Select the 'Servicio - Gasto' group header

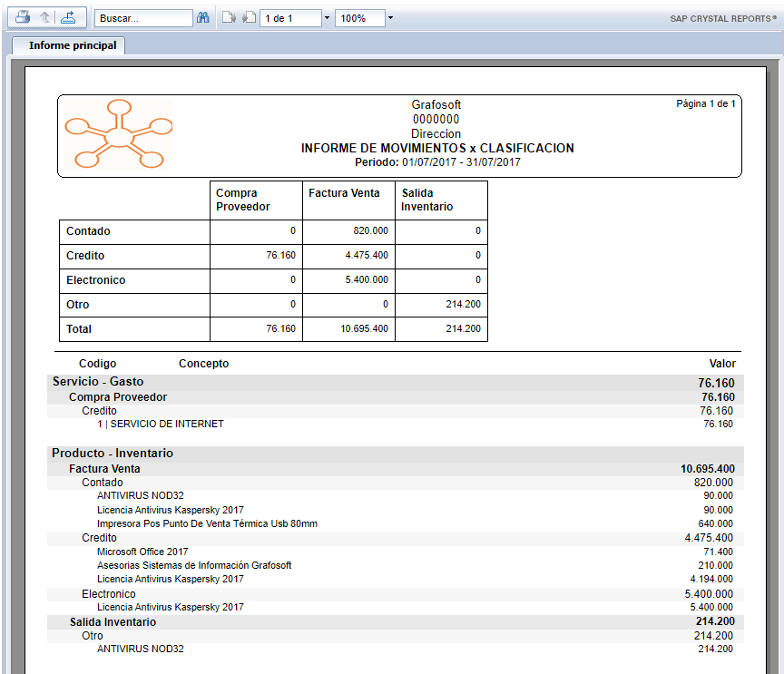point(98,382)
